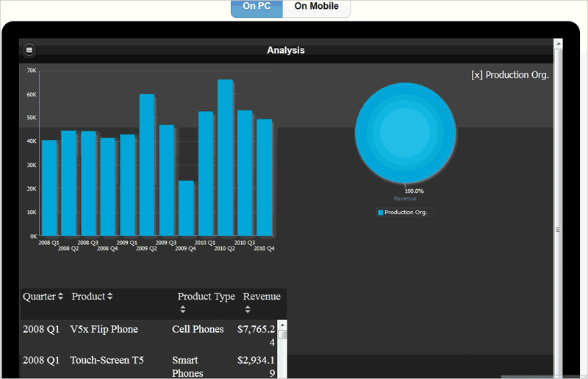
Task: Switch to the On PC tab
Action: point(257,8)
